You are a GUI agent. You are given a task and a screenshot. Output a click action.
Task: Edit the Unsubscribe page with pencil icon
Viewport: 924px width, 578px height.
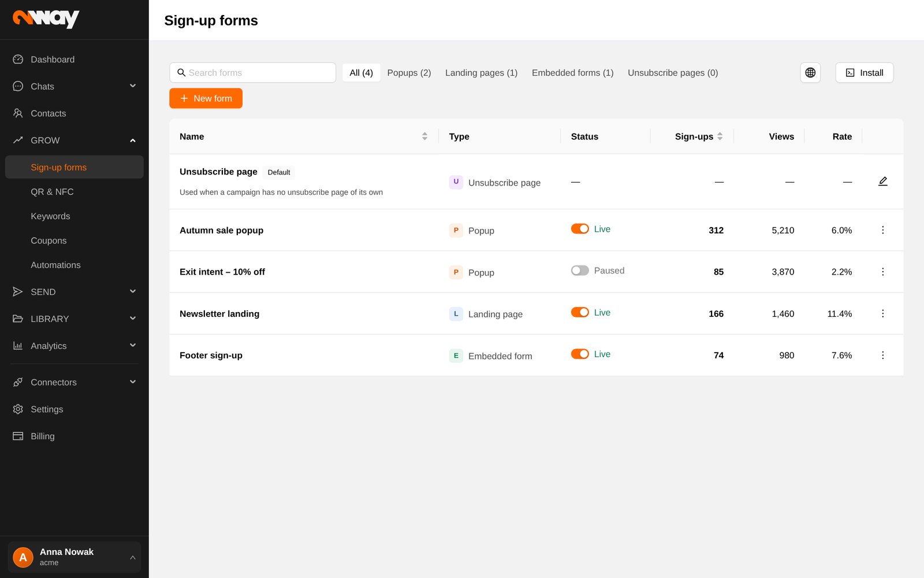[x=883, y=181]
